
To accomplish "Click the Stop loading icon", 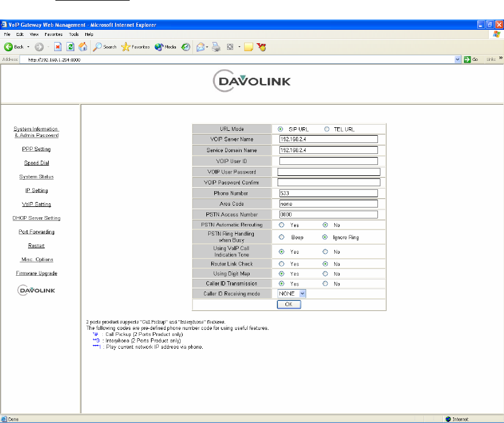I will [58, 47].
